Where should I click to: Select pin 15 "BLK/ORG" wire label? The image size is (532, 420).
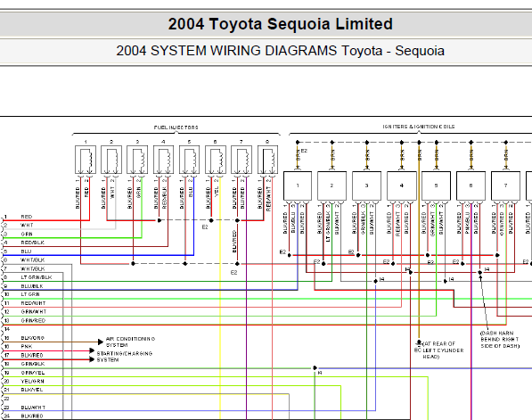click(33, 338)
